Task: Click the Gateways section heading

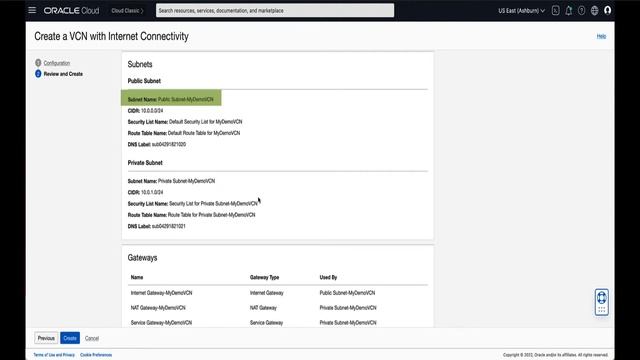Action: (142, 258)
